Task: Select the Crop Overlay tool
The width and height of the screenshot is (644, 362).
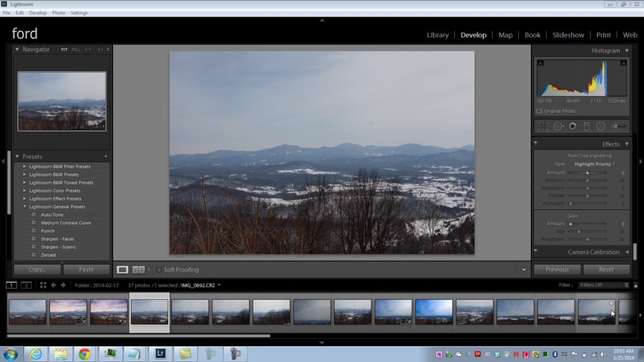Action: point(543,126)
